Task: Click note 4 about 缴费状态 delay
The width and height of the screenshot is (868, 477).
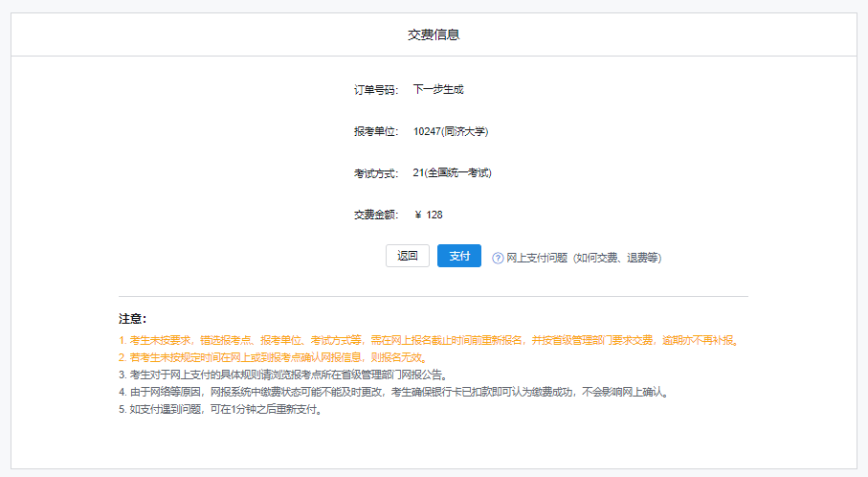Action: [392, 392]
